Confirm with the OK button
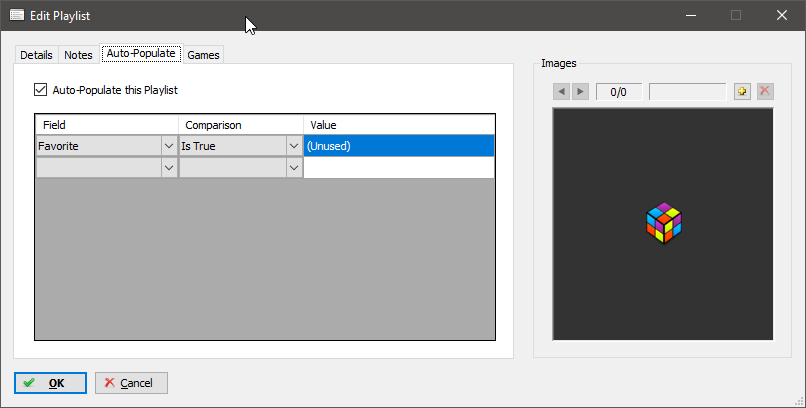 50,383
